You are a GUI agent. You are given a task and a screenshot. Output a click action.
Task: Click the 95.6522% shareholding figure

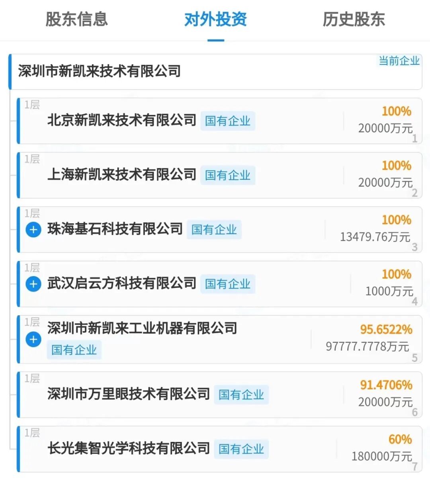[x=386, y=330]
